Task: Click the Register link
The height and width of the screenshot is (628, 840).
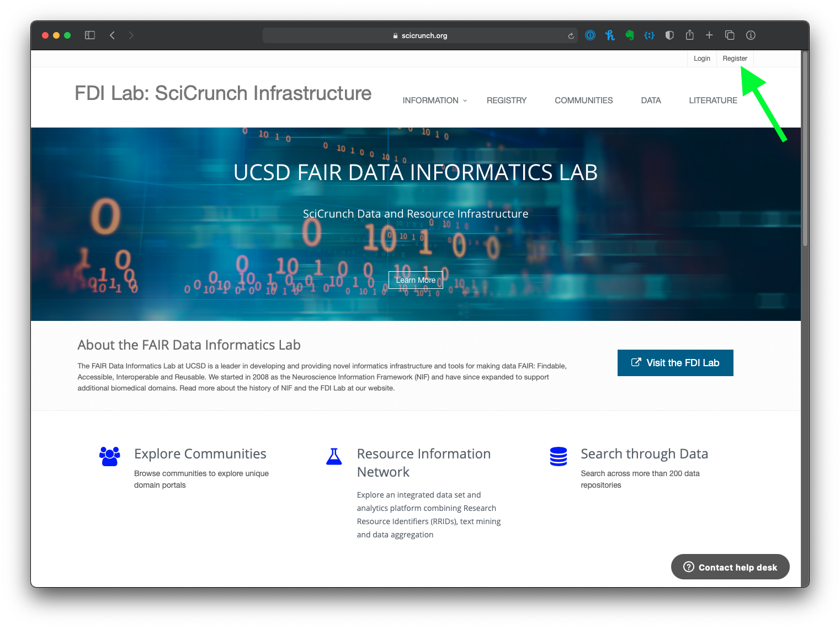Action: (735, 58)
